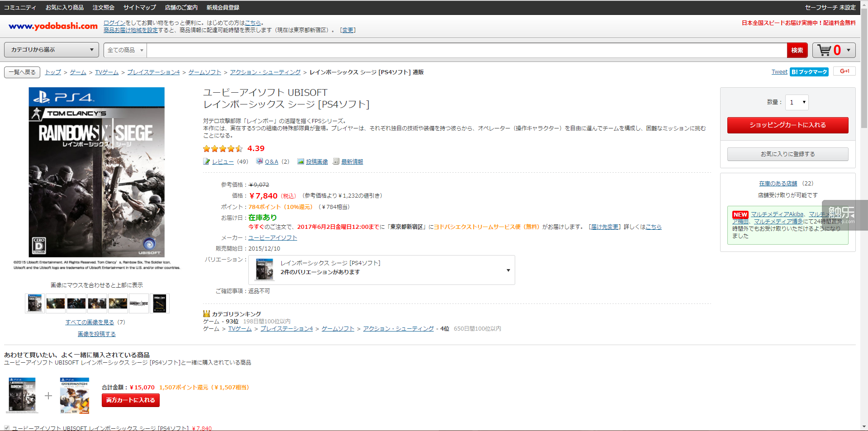Click the ログイン link
Screen dimensions: 868x431
114,23
